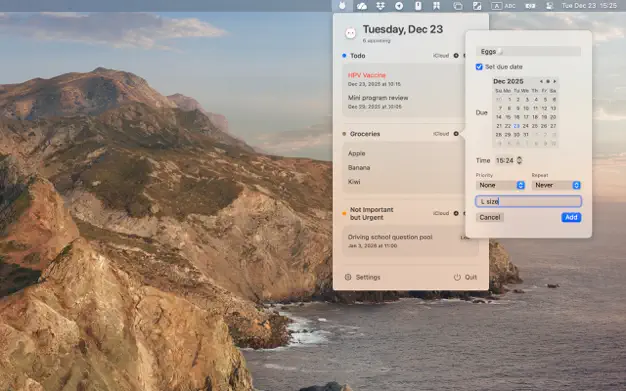Viewport: 626px width, 391px height.
Task: Click the Eggs title field
Action: coord(528,52)
